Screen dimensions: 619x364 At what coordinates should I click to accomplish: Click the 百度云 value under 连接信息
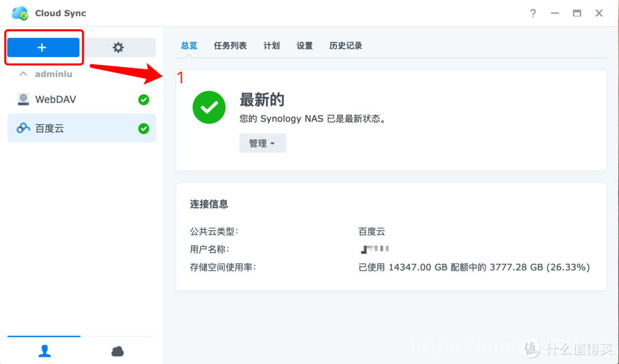click(x=371, y=232)
